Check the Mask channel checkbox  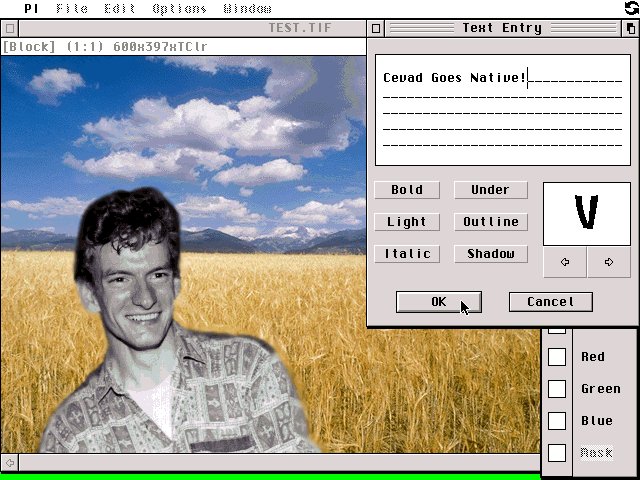pyautogui.click(x=557, y=453)
